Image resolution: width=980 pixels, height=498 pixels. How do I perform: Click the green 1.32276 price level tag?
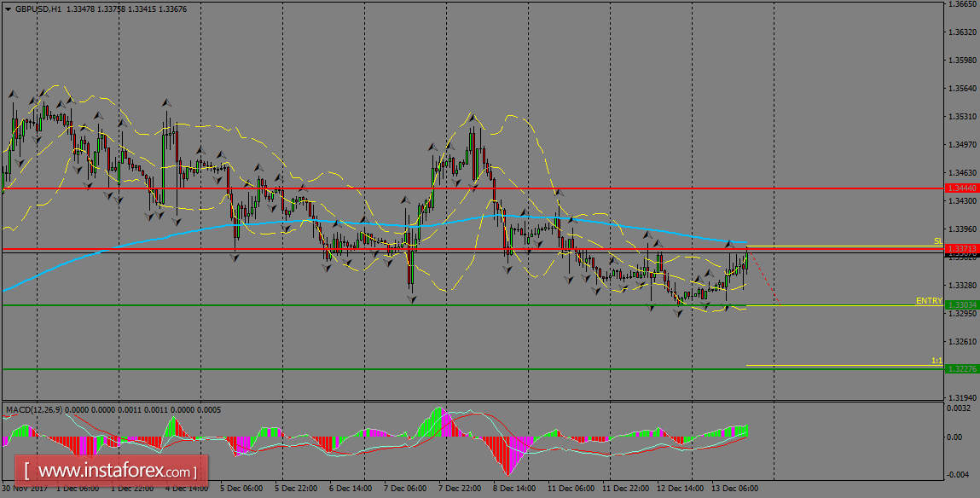[962, 369]
